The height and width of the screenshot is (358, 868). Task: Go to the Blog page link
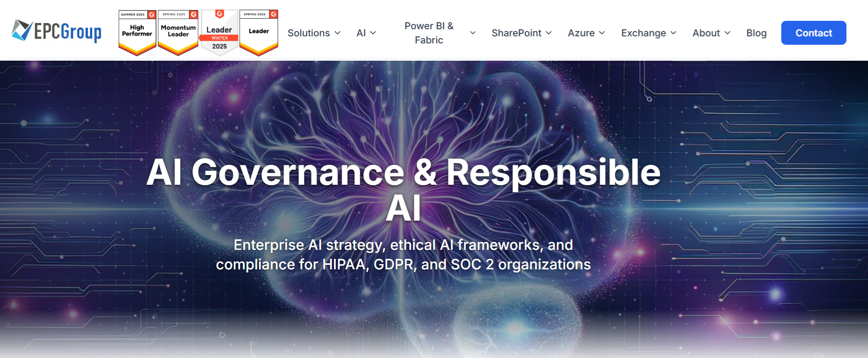click(756, 33)
